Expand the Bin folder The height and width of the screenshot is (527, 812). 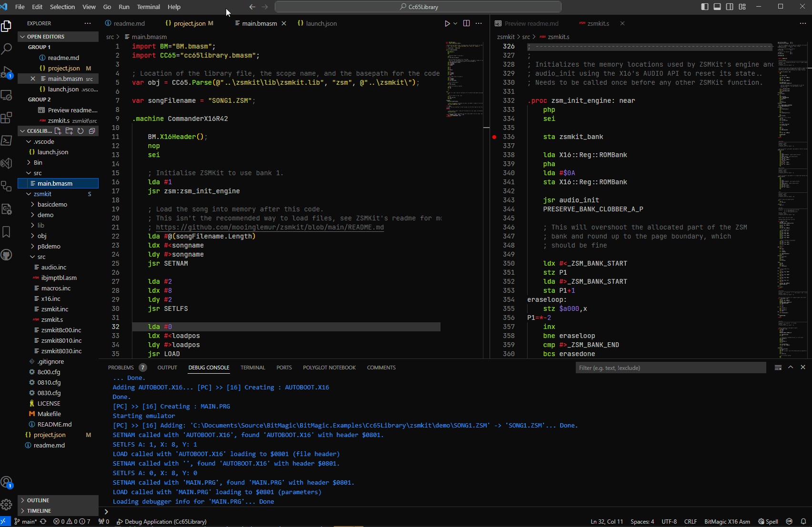click(x=58, y=162)
